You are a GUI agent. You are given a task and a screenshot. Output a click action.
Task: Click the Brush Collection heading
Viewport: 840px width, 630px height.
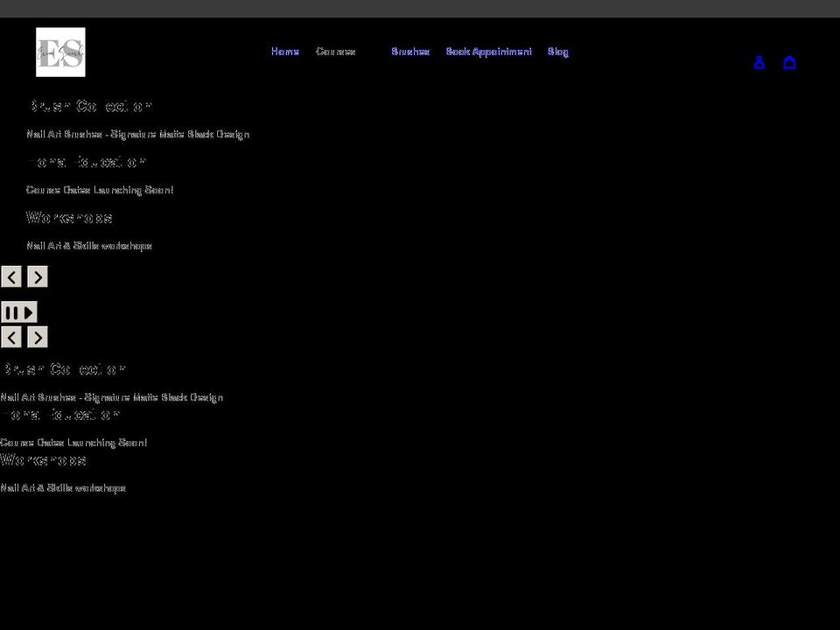tap(90, 106)
